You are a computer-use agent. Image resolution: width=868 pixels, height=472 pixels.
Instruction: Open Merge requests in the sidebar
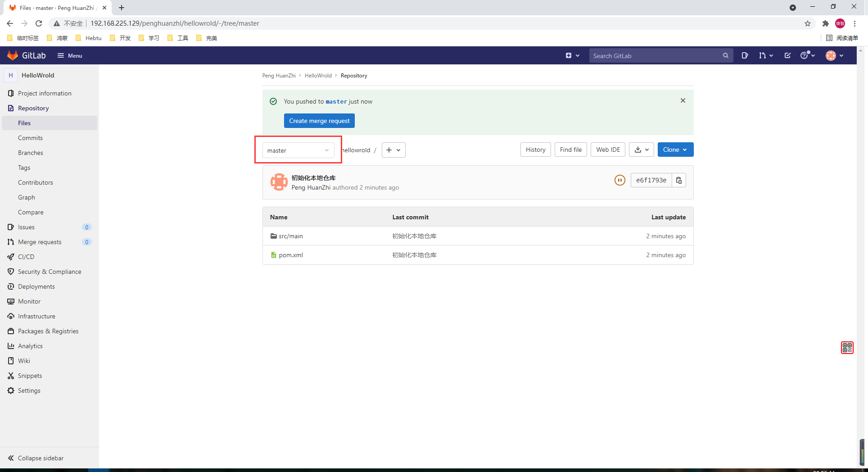pos(50,242)
